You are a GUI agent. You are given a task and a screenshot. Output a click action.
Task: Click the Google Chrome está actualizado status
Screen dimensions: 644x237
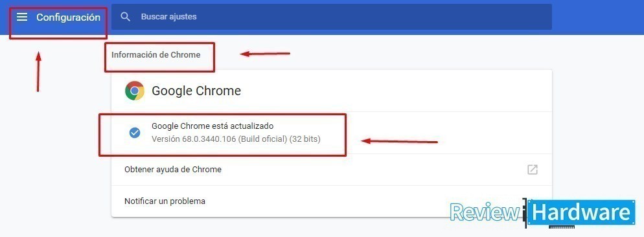click(213, 126)
